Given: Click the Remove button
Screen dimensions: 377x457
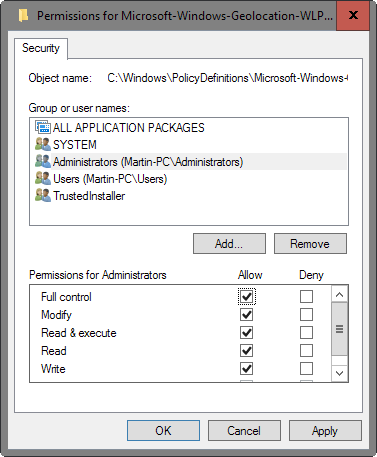Looking at the screenshot, I should (310, 244).
